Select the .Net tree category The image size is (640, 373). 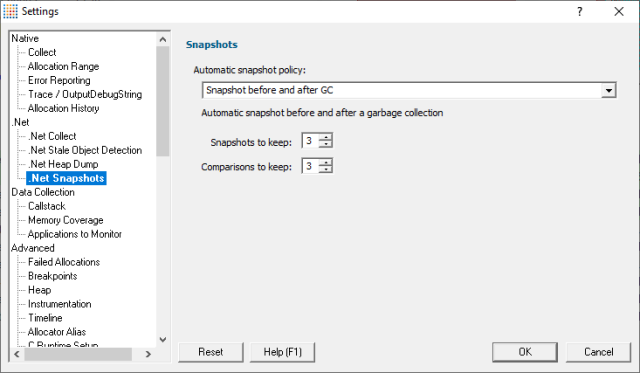pyautogui.click(x=20, y=122)
